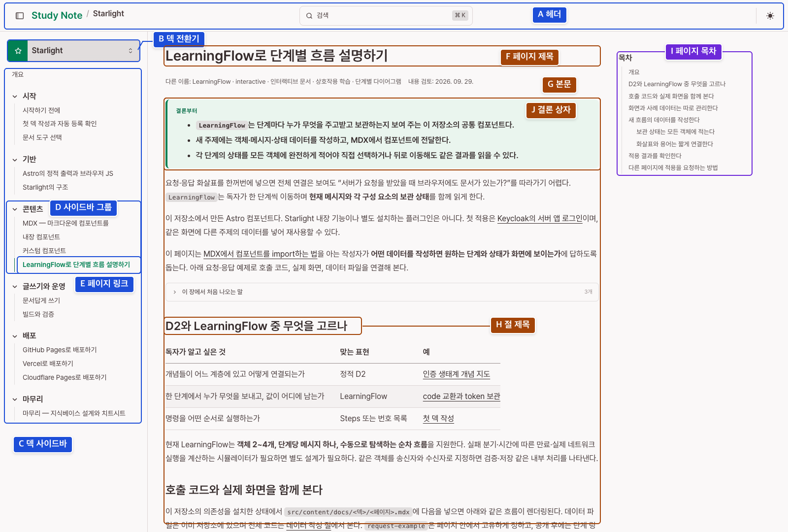The width and height of the screenshot is (788, 532).
Task: Collapse the 배포 sidebar group
Action: (15, 336)
